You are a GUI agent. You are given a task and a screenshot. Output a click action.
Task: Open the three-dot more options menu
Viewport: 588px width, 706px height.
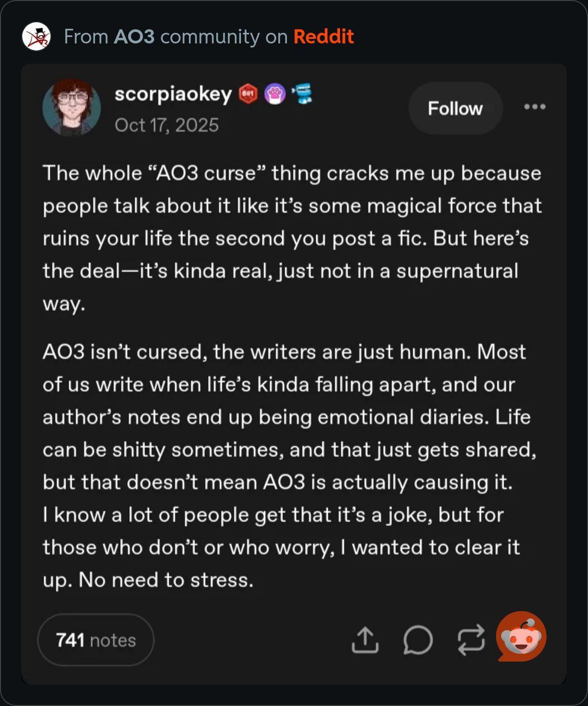[534, 107]
